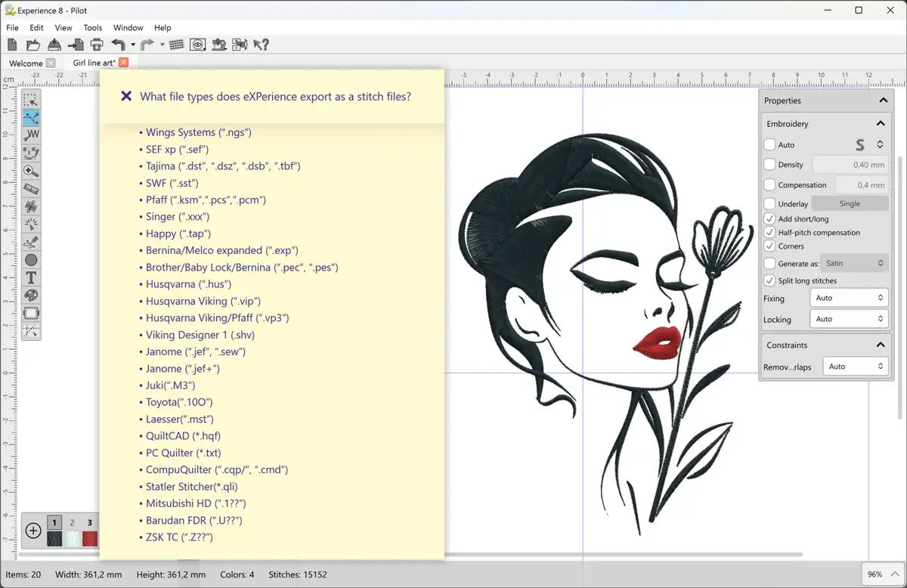Choose the outline pen drawing tool
Image resolution: width=907 pixels, height=588 pixels.
(31, 243)
